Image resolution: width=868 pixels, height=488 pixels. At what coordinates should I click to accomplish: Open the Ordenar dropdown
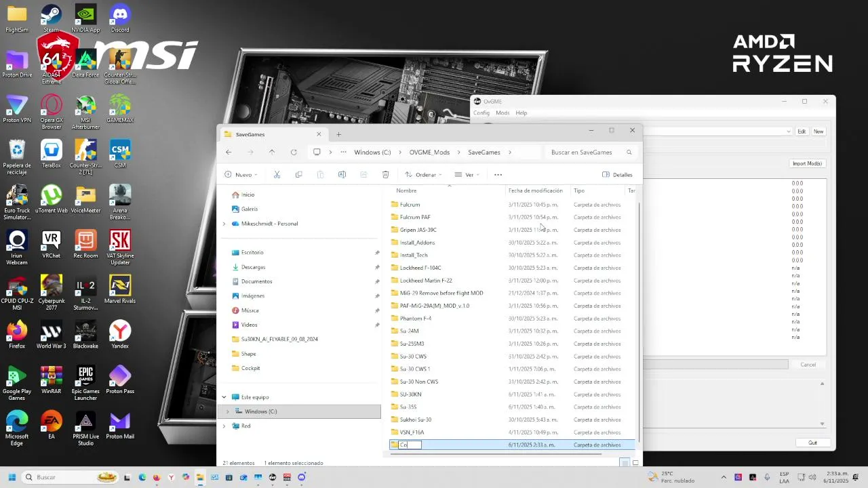tap(424, 174)
